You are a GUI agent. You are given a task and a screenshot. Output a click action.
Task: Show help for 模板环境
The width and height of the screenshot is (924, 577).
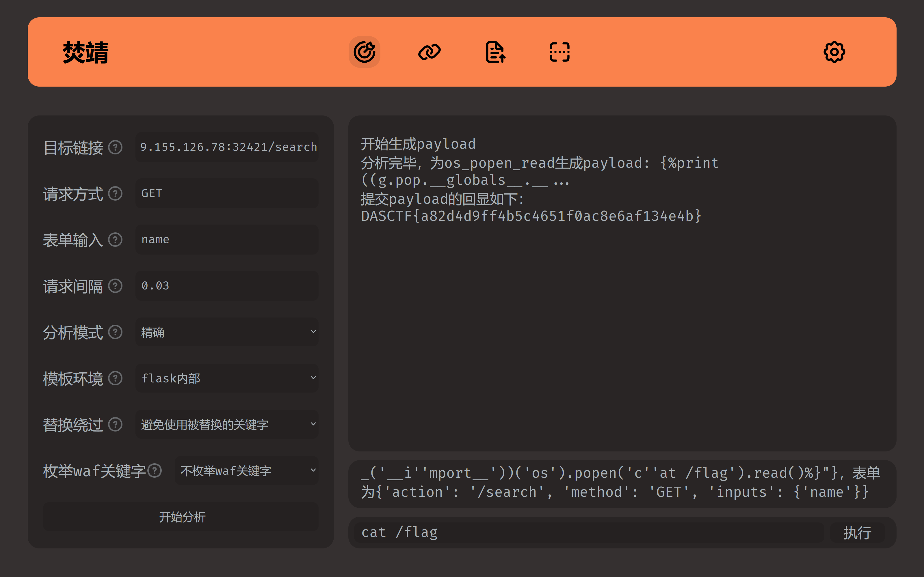pyautogui.click(x=115, y=378)
